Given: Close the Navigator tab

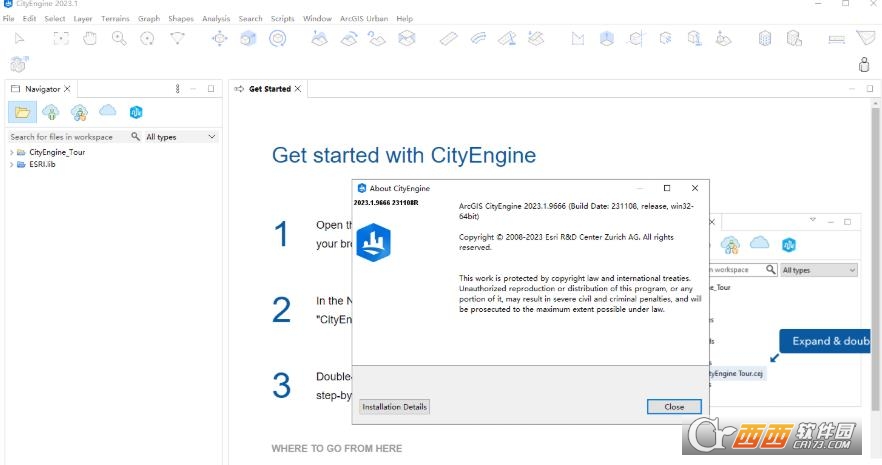Looking at the screenshot, I should (x=67, y=89).
